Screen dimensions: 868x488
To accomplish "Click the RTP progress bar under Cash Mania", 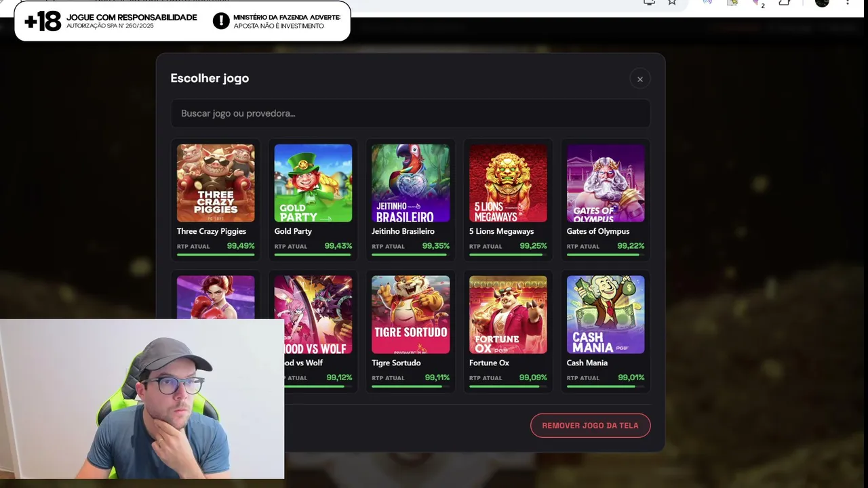I will 606,386.
